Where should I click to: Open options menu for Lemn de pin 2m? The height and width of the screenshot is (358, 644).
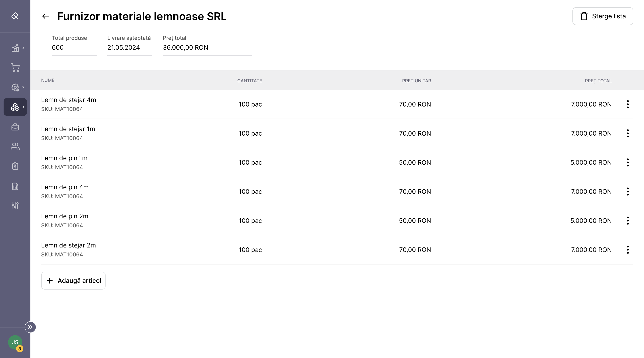tap(628, 220)
